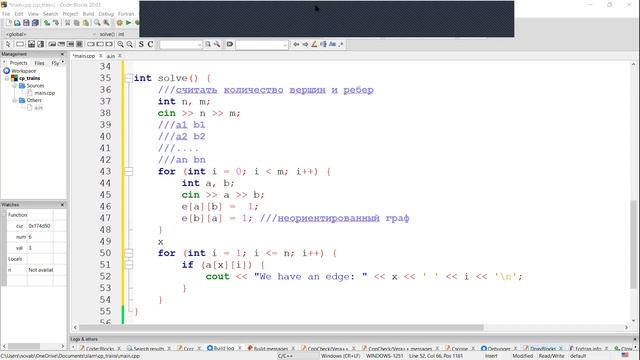
Task: Open the first search combo box dropdown
Action: click(199, 44)
